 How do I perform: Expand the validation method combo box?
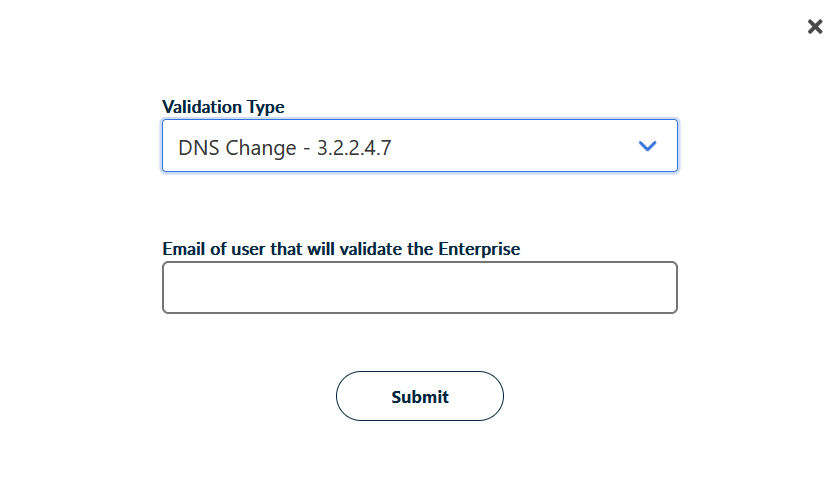pos(419,146)
